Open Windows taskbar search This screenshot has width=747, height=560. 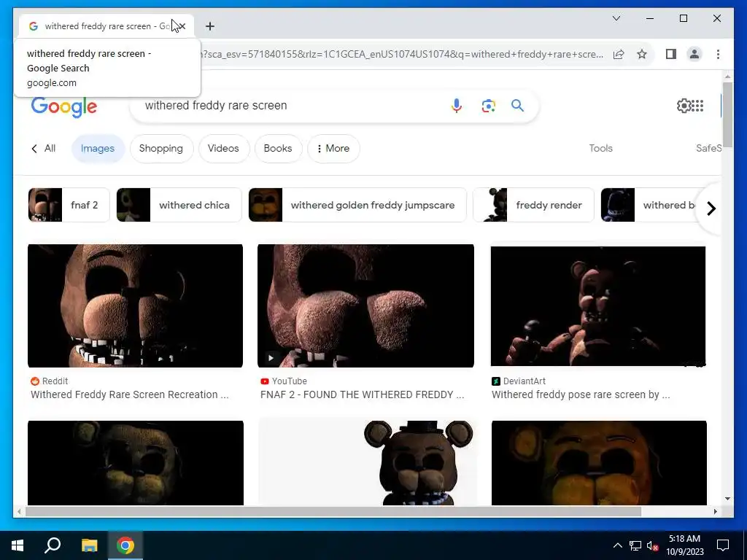click(x=53, y=545)
